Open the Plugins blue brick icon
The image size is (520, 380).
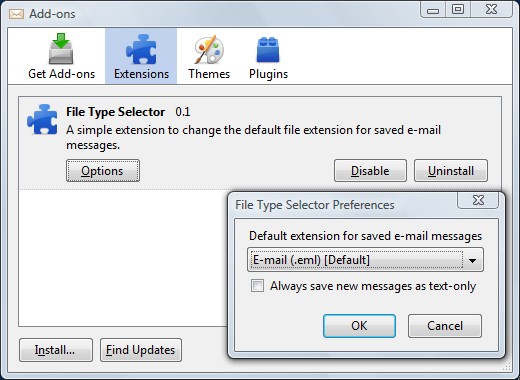[x=268, y=50]
